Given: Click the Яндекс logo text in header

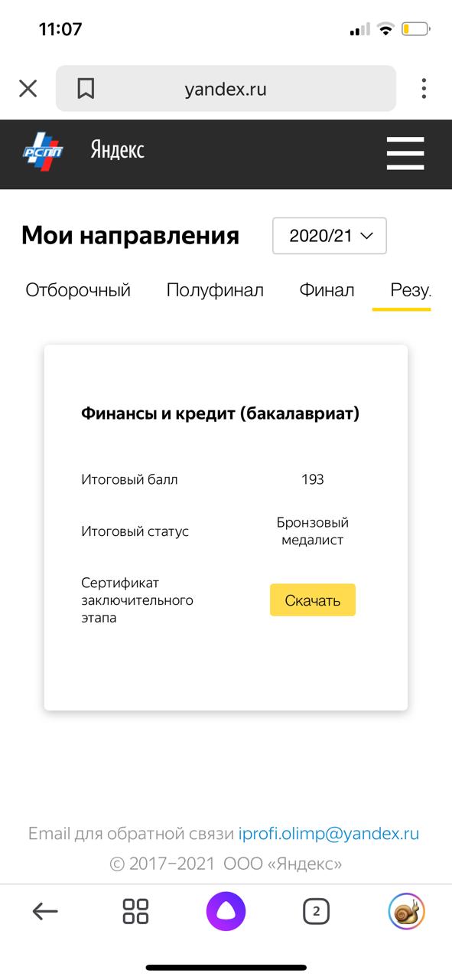Looking at the screenshot, I should tap(117, 150).
